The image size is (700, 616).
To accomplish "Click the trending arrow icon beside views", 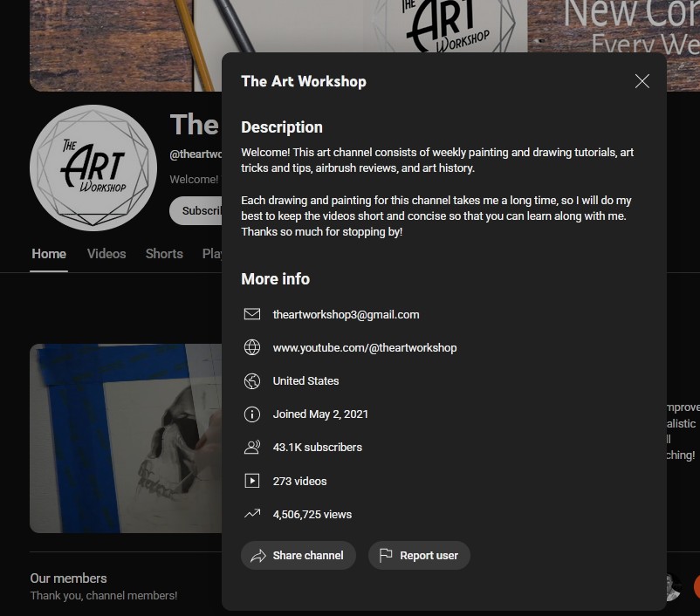I will point(252,514).
